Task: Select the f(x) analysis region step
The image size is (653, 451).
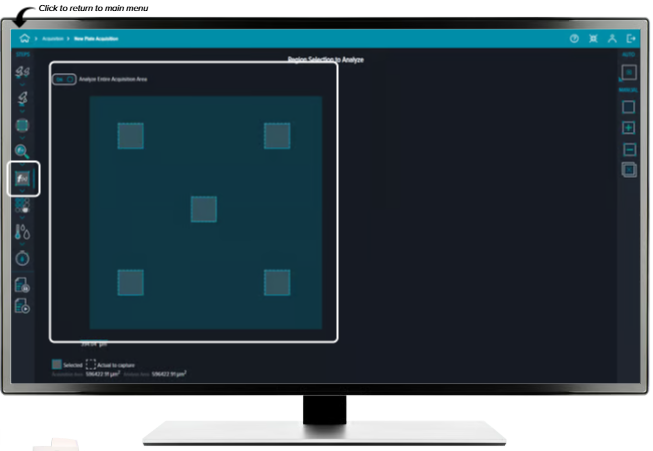Action: point(22,178)
